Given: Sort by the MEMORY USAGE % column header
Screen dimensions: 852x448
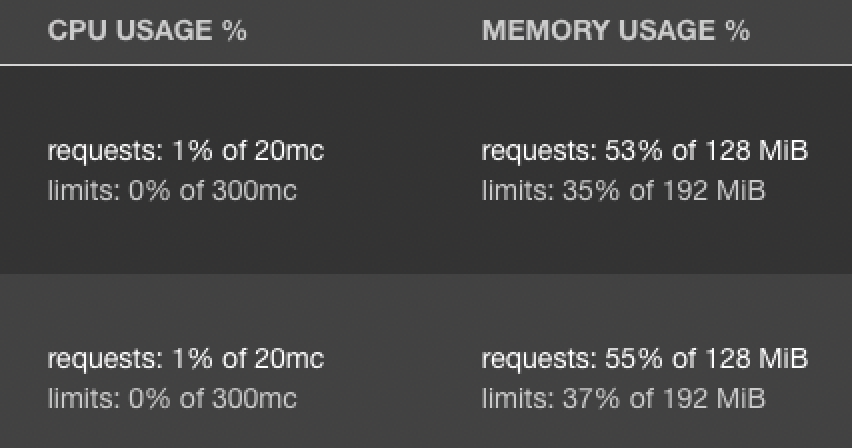Looking at the screenshot, I should point(616,30).
